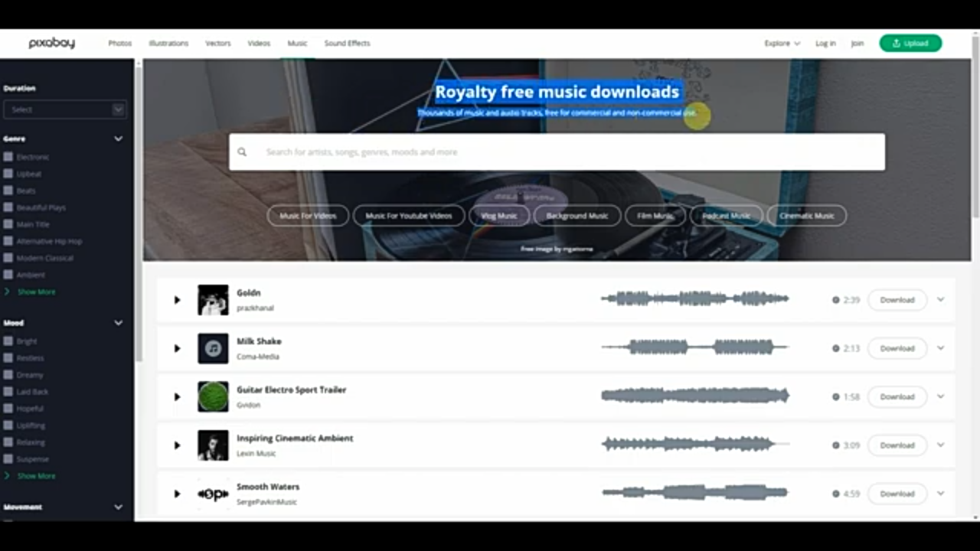Seek within the Smooth Waters waveform
Screen dimensions: 980x551
coord(695,493)
